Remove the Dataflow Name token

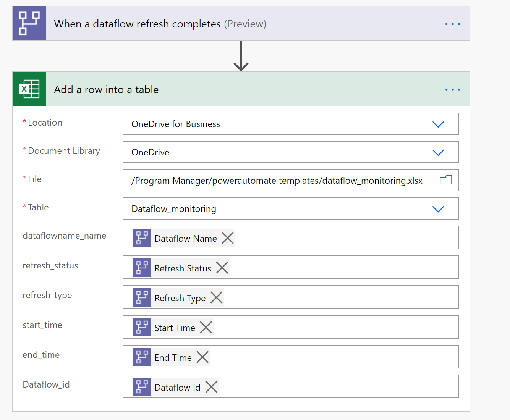(x=228, y=238)
